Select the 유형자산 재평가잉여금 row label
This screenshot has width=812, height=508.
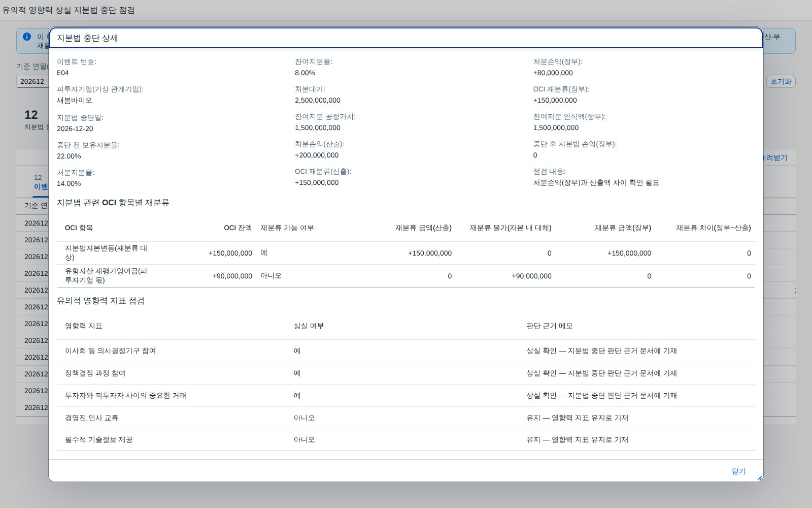(106, 275)
